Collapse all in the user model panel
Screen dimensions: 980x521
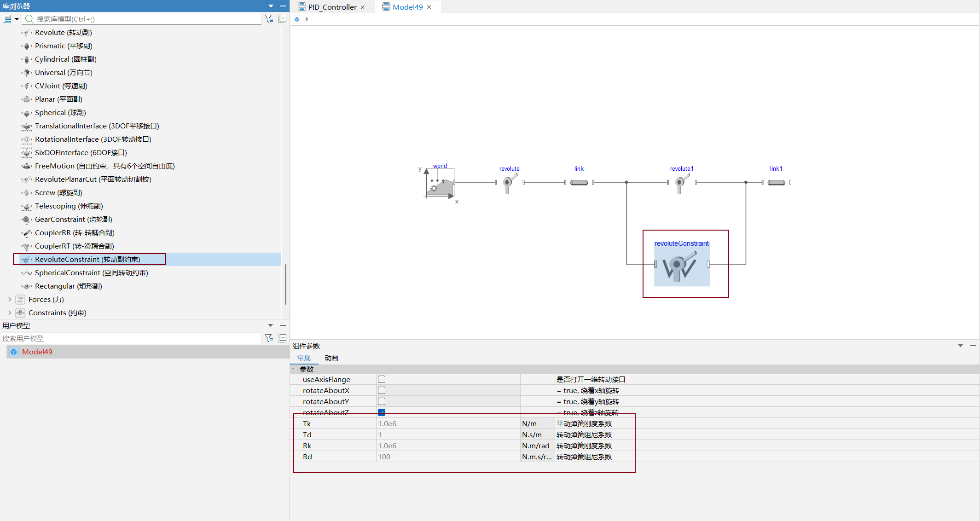283,338
